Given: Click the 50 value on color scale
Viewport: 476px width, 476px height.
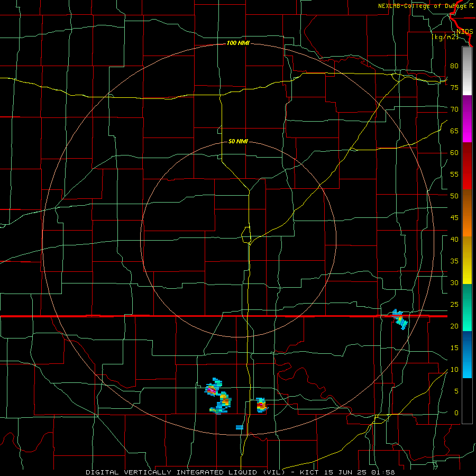Looking at the screenshot, I should 454,196.
